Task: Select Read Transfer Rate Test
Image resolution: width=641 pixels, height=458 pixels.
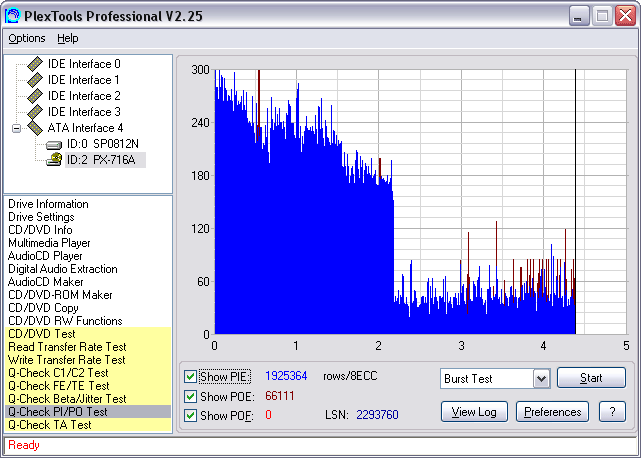Action: pos(88,347)
